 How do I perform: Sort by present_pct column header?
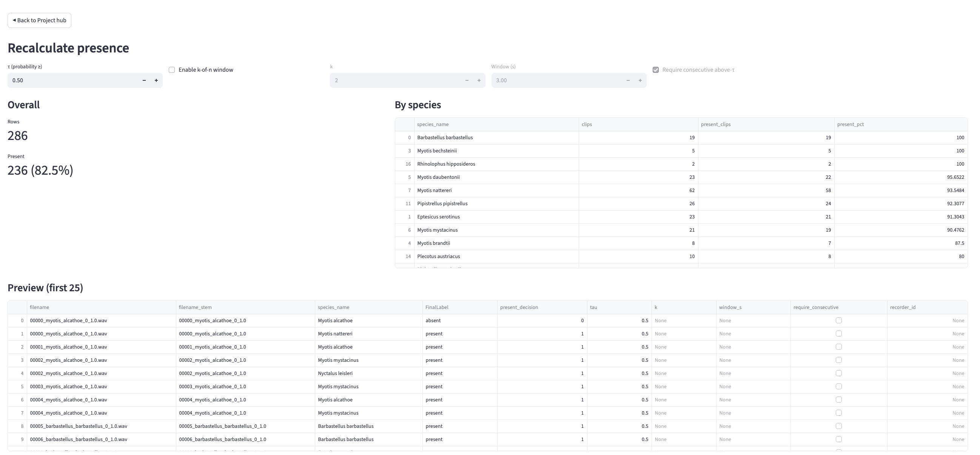coord(850,124)
